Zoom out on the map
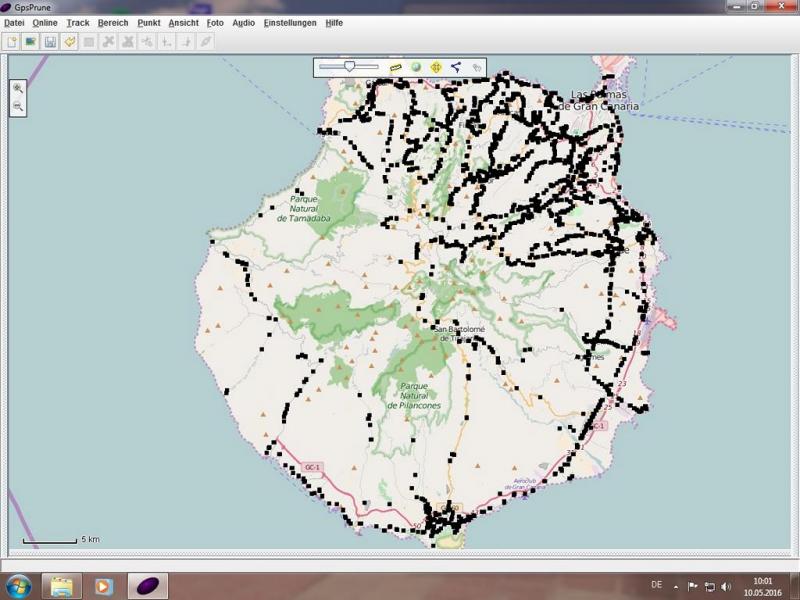 tap(18, 105)
